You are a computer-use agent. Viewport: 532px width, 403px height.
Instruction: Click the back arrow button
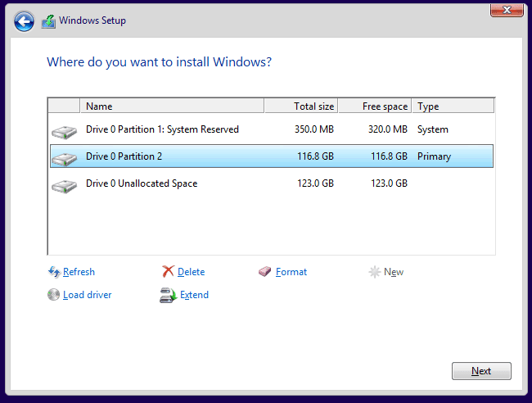pyautogui.click(x=24, y=20)
